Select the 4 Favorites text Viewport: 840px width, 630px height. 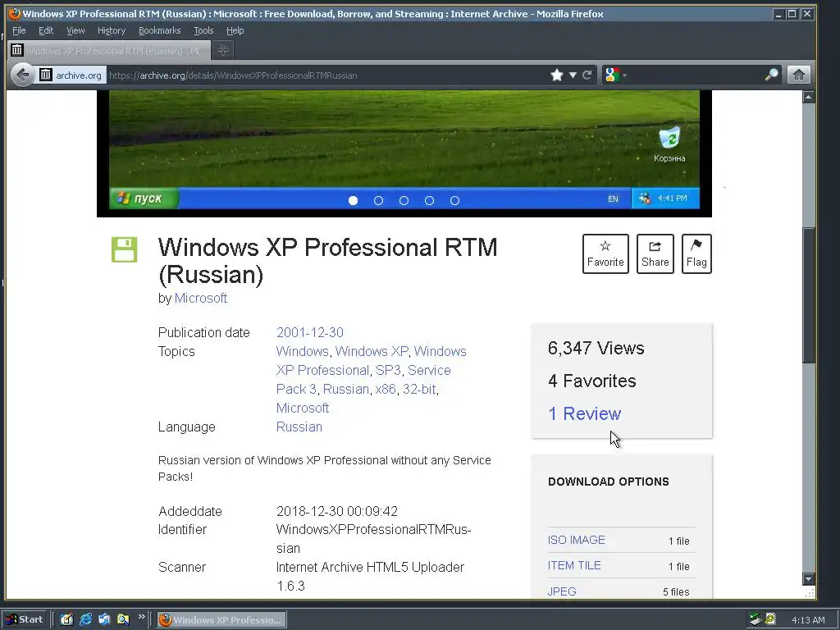pos(592,381)
